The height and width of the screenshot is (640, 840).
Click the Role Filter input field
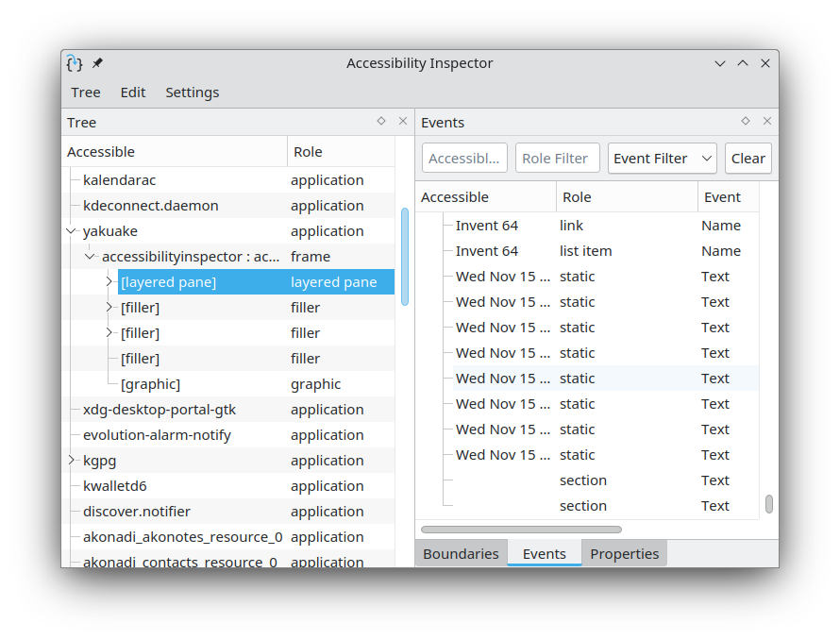[x=557, y=158]
